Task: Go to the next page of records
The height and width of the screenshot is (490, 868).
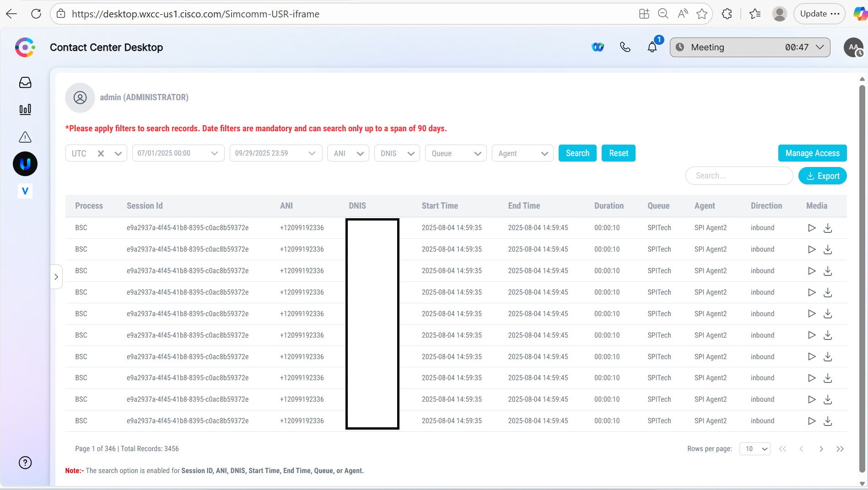Action: [821, 449]
